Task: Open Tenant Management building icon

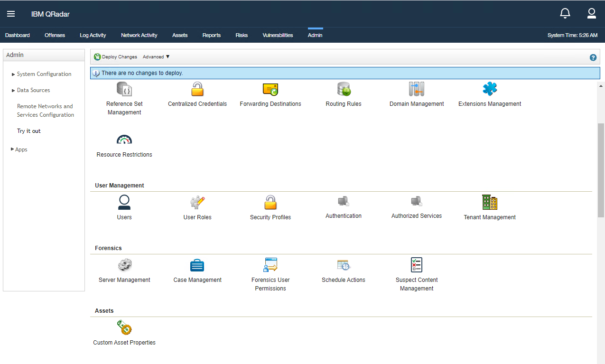Action: (x=490, y=202)
